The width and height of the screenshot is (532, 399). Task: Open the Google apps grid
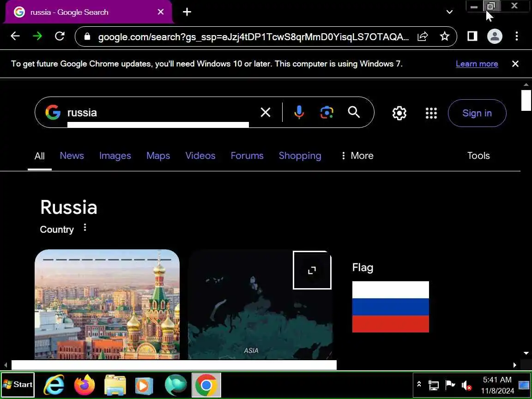pyautogui.click(x=431, y=113)
